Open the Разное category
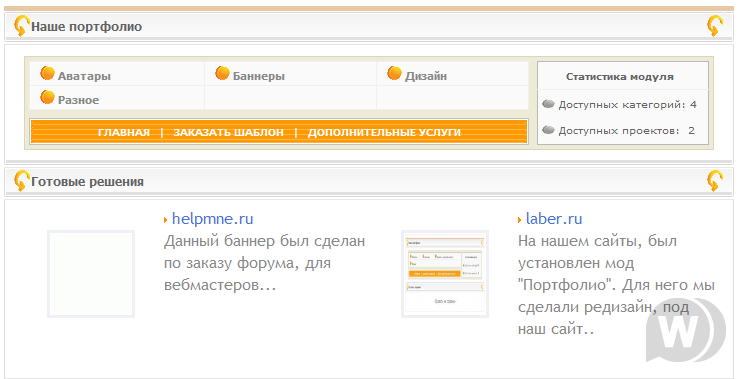 [x=78, y=100]
